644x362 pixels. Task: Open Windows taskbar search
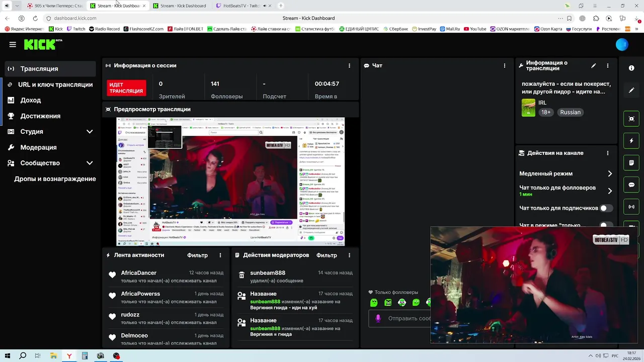tap(23, 356)
